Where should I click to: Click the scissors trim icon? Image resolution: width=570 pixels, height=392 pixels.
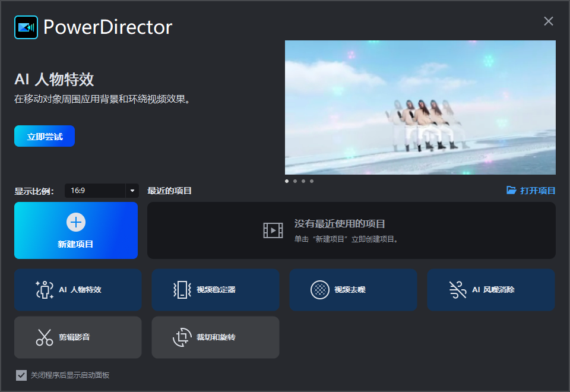(45, 337)
